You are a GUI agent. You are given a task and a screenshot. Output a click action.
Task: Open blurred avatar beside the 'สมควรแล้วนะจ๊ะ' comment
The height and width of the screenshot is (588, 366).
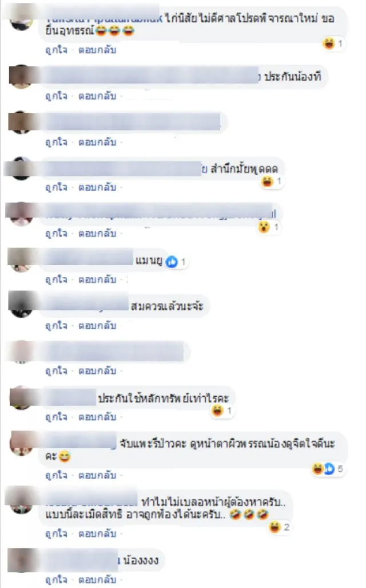point(21,305)
